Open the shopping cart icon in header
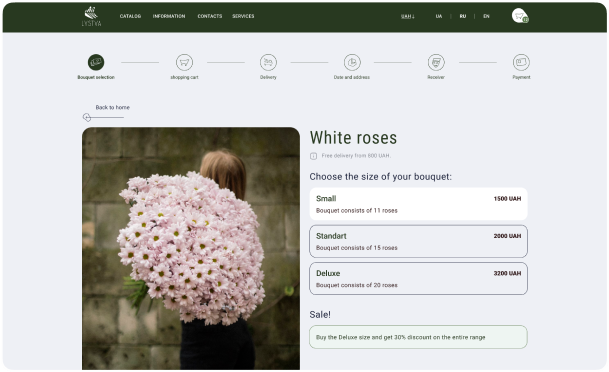 [x=520, y=16]
